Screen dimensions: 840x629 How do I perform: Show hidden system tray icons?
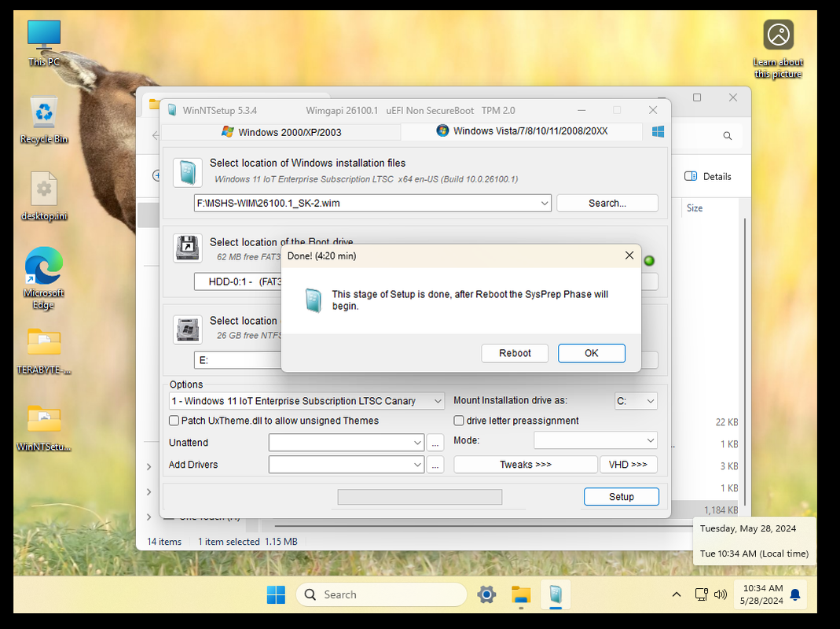pyautogui.click(x=677, y=594)
